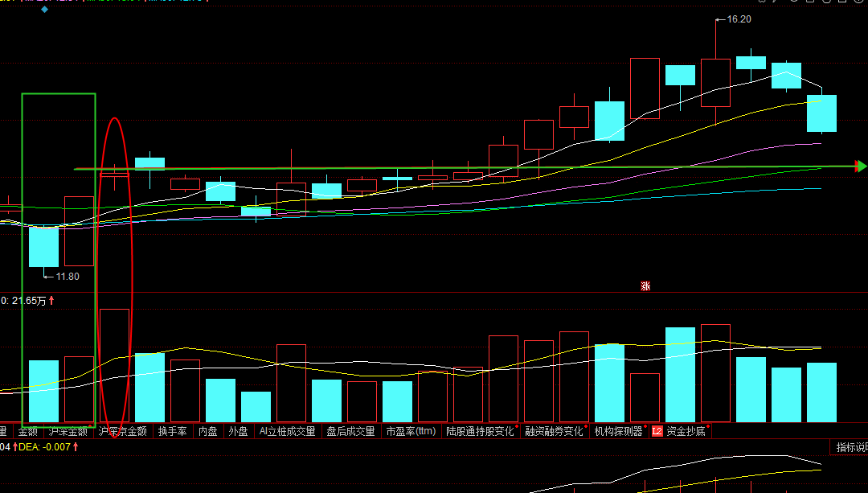
Task: Switch to the 金额 indicator tab
Action: 27,431
